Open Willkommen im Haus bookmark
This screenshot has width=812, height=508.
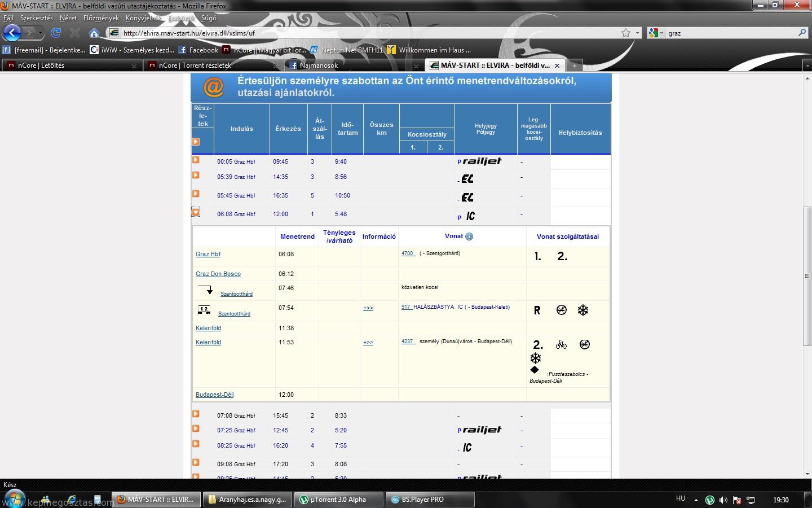[x=429, y=50]
